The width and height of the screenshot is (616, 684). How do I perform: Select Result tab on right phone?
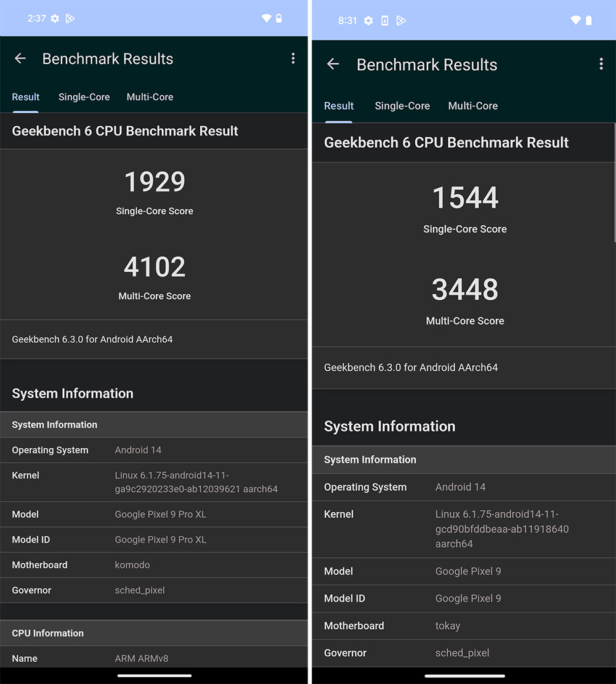(339, 105)
